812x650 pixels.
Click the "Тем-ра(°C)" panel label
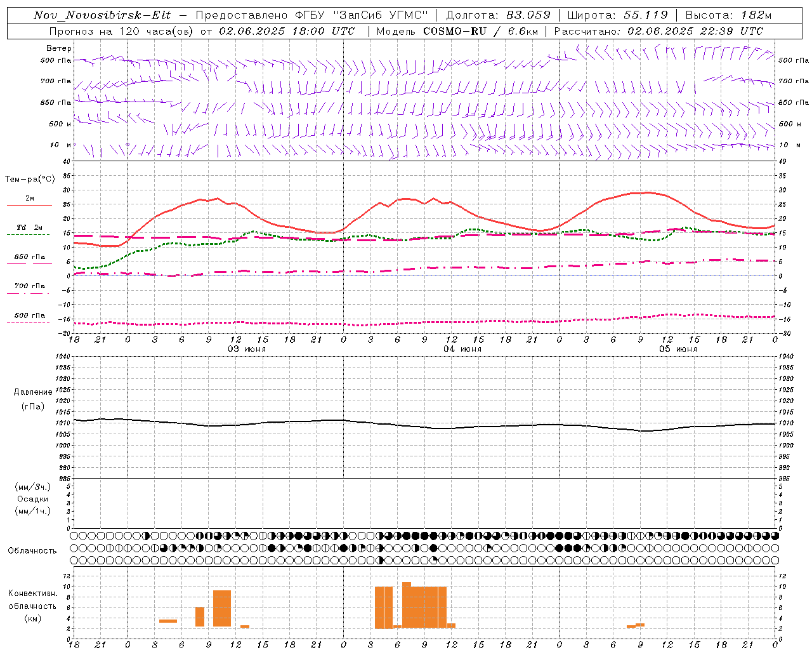pyautogui.click(x=30, y=180)
